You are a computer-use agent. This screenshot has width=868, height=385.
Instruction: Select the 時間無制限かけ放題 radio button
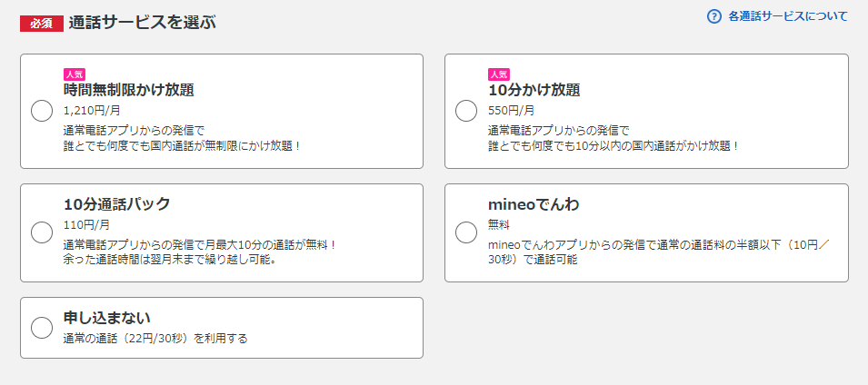click(42, 111)
